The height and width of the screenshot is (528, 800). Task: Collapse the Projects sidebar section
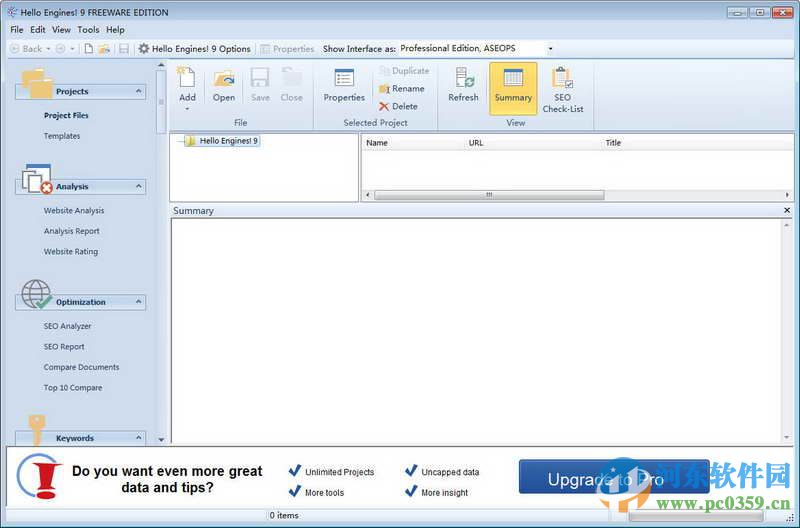pyautogui.click(x=139, y=91)
